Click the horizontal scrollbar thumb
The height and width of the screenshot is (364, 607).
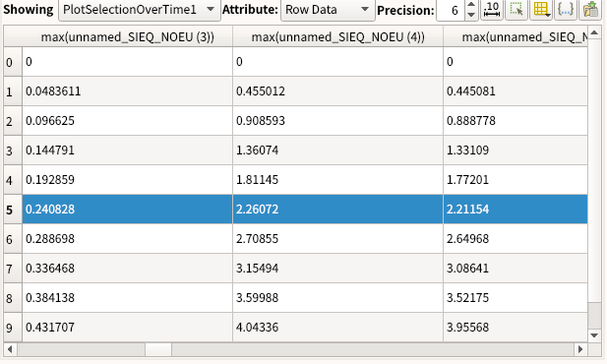[158, 349]
